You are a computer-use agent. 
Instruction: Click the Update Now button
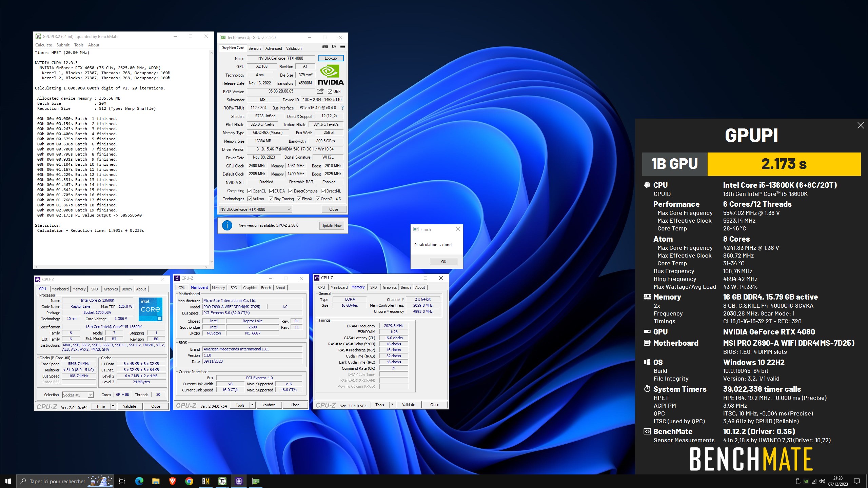331,226
